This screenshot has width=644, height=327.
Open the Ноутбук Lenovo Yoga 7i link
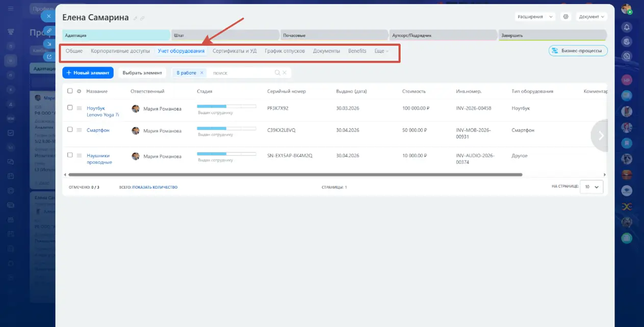[102, 112]
